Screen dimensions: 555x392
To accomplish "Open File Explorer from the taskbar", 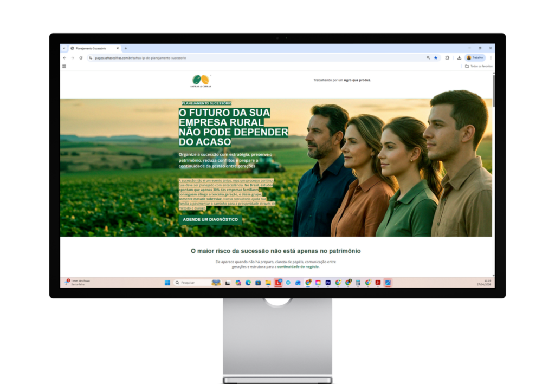I will pos(268,282).
